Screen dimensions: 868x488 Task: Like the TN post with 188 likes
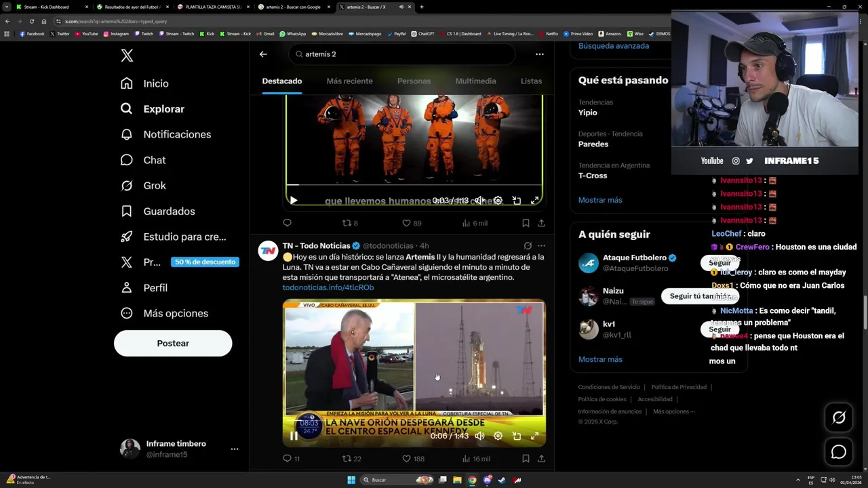pyautogui.click(x=413, y=459)
